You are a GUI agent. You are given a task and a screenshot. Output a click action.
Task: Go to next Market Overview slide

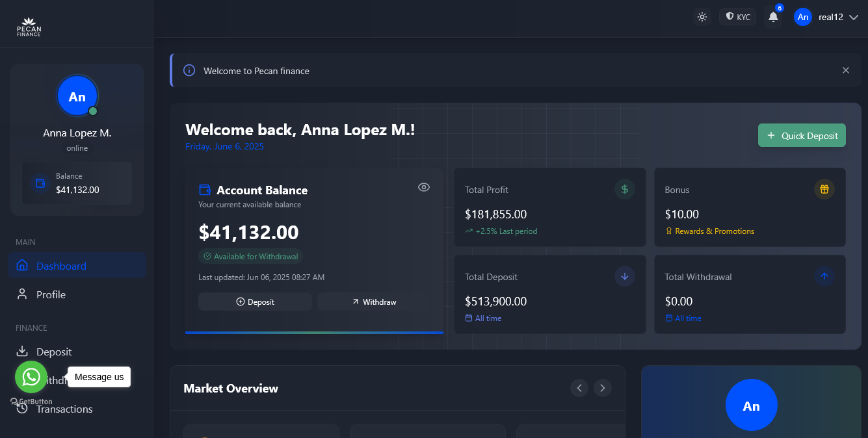pyautogui.click(x=602, y=388)
